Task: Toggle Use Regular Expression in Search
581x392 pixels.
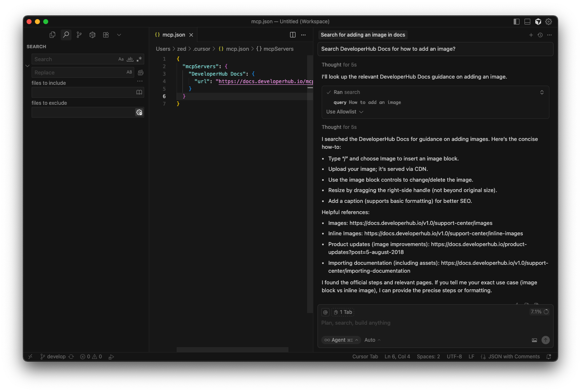Action: 139,59
